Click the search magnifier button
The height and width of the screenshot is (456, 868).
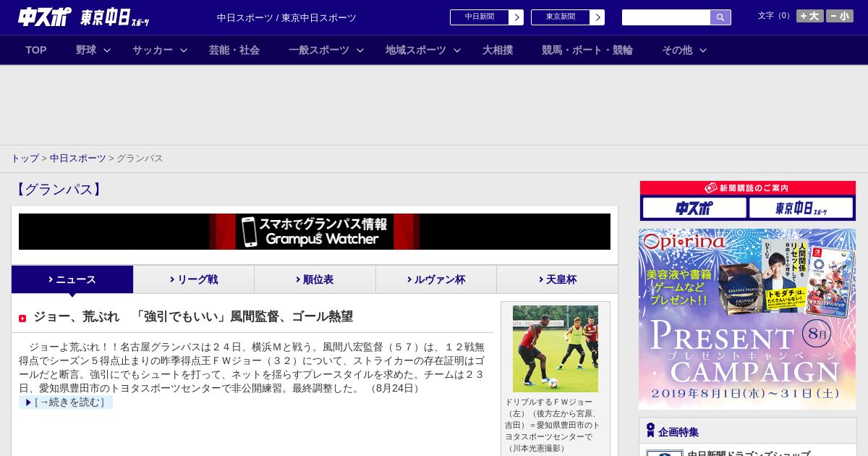tap(720, 17)
